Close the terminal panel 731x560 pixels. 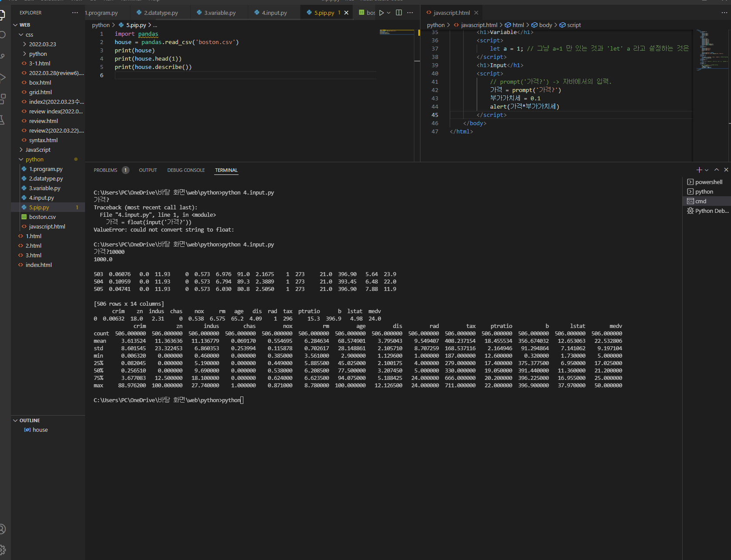[x=726, y=170]
